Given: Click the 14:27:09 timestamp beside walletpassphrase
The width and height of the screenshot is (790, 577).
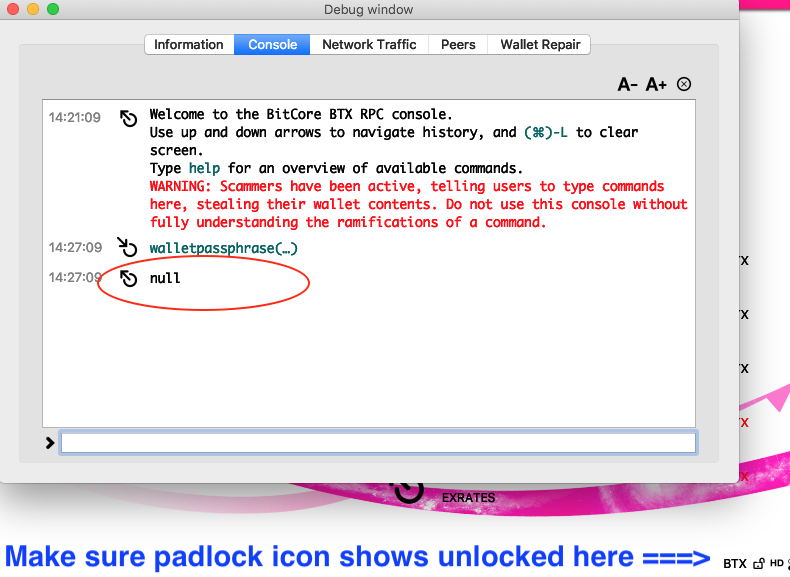Looking at the screenshot, I should (75, 247).
